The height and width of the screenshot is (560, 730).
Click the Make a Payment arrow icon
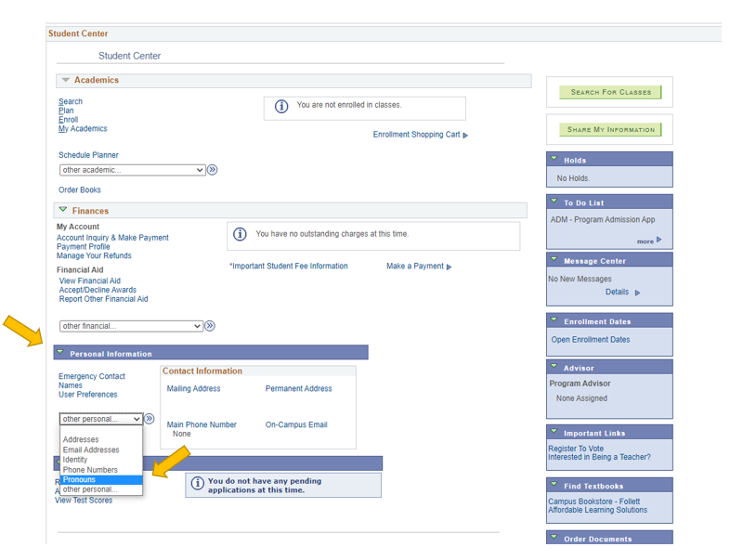tap(450, 267)
